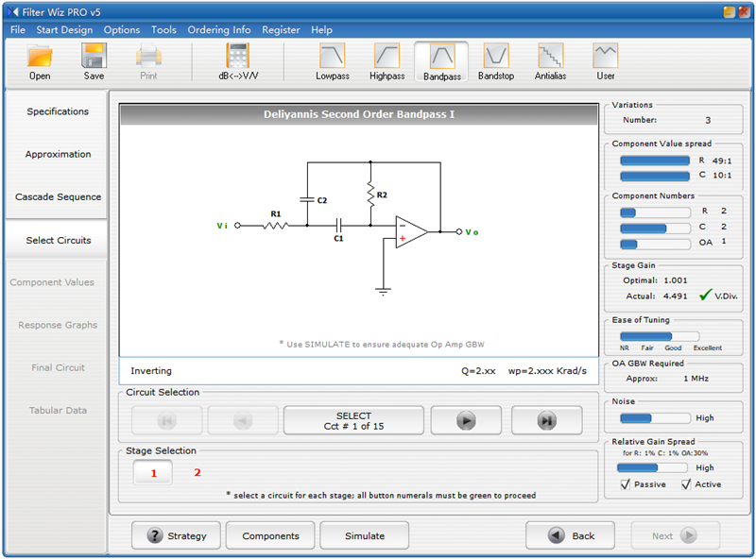Click resistor R1 in the schematic
The width and height of the screenshot is (756, 559).
point(275,225)
